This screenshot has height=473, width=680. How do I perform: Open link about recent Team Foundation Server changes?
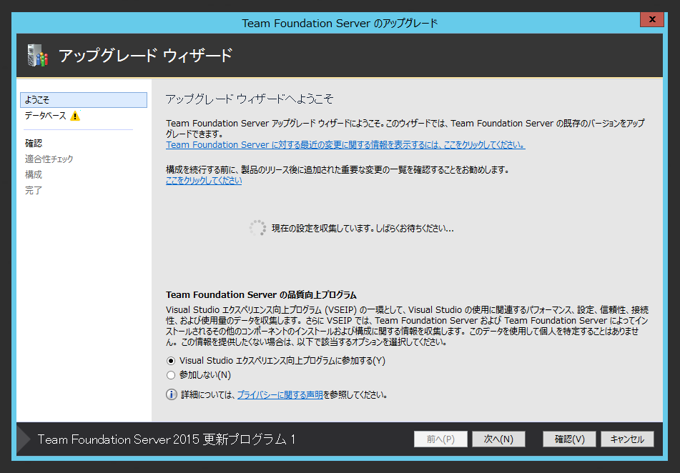345,145
